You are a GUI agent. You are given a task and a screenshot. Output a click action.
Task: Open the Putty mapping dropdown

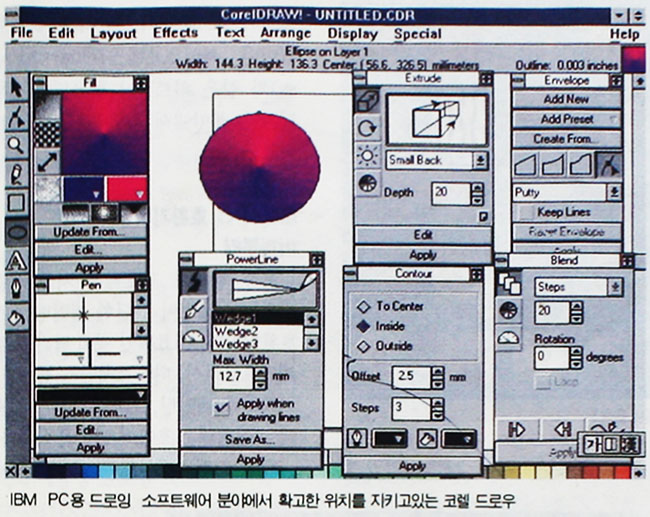pos(614,192)
